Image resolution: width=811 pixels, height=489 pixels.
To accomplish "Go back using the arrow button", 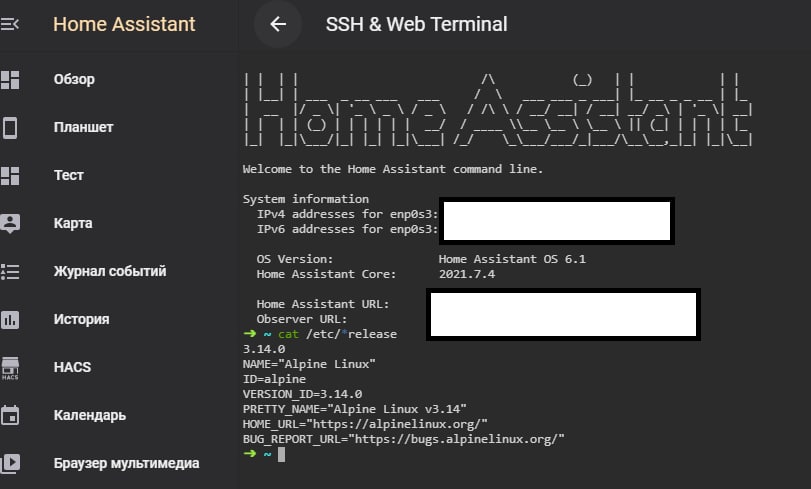I will 278,24.
